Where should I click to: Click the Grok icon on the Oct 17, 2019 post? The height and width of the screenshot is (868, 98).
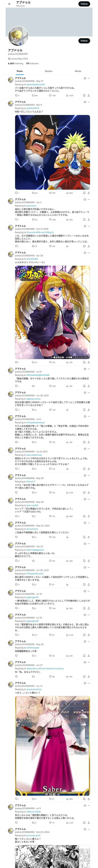click(84, 226)
